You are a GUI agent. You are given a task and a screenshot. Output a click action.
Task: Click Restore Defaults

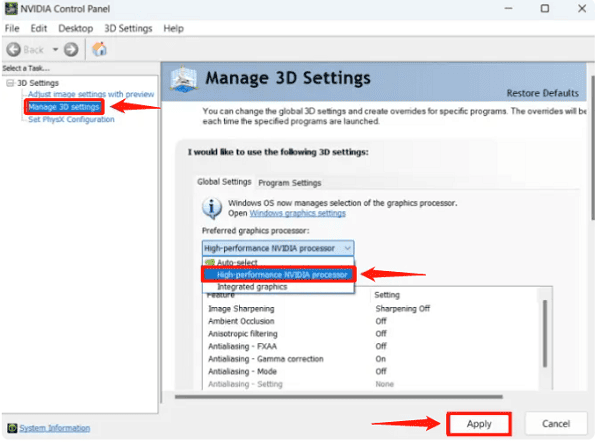[542, 93]
